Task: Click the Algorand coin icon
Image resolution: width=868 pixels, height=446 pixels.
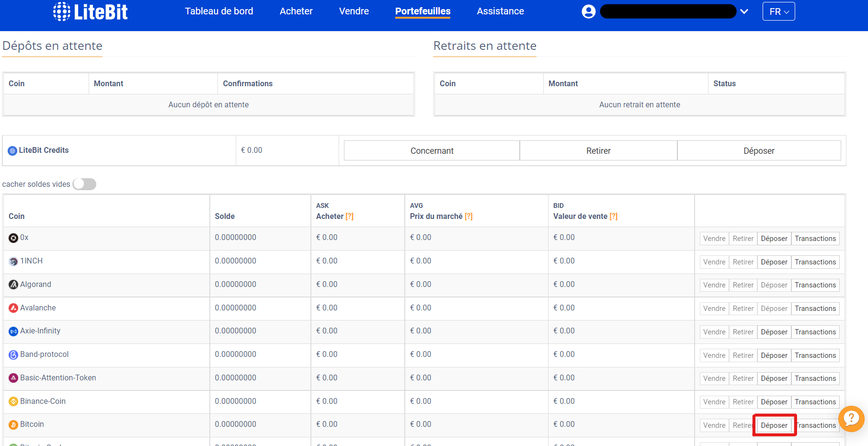Action: click(13, 285)
